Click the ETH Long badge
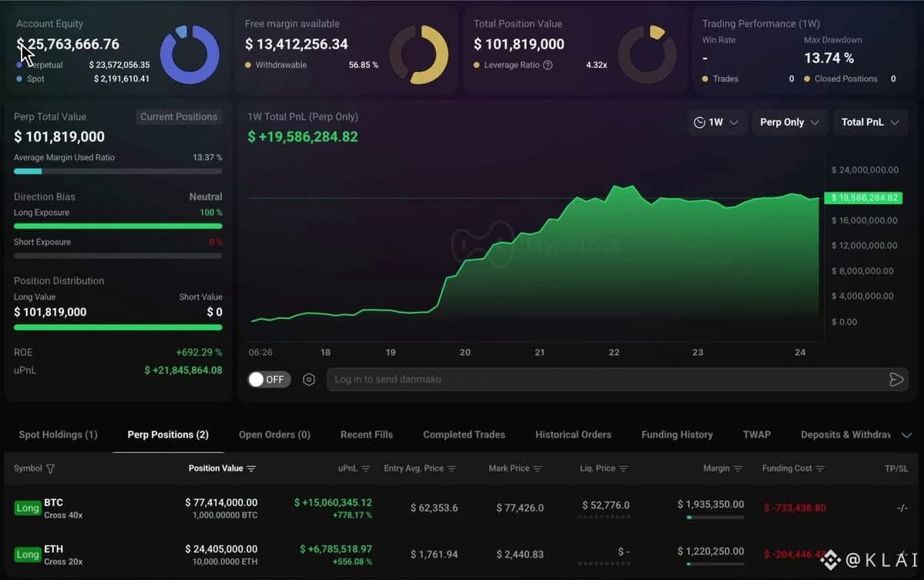 27,554
